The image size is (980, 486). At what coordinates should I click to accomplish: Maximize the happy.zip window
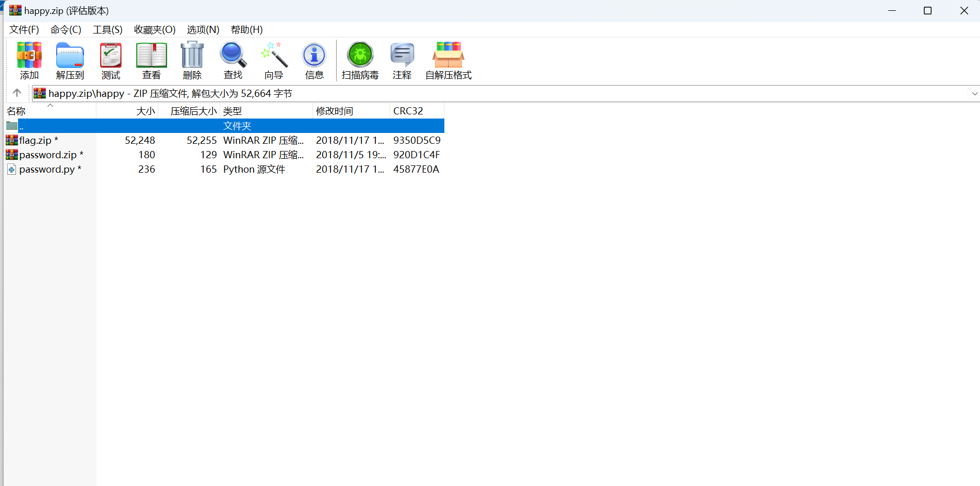tap(927, 10)
